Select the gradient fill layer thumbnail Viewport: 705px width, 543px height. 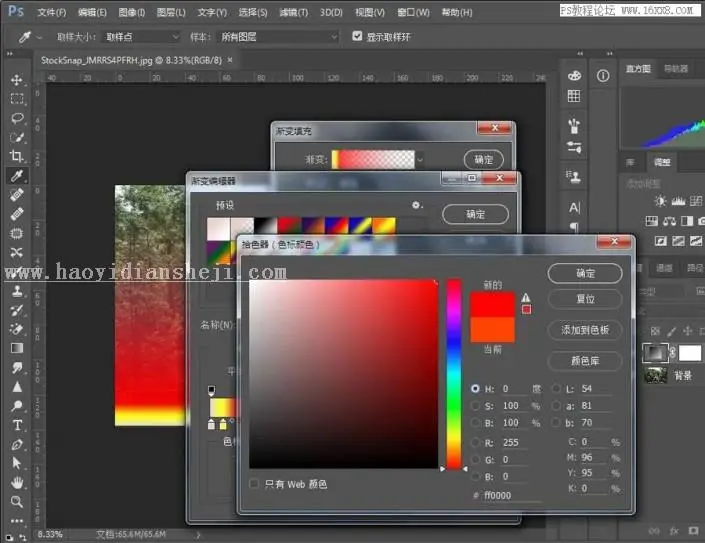click(655, 353)
